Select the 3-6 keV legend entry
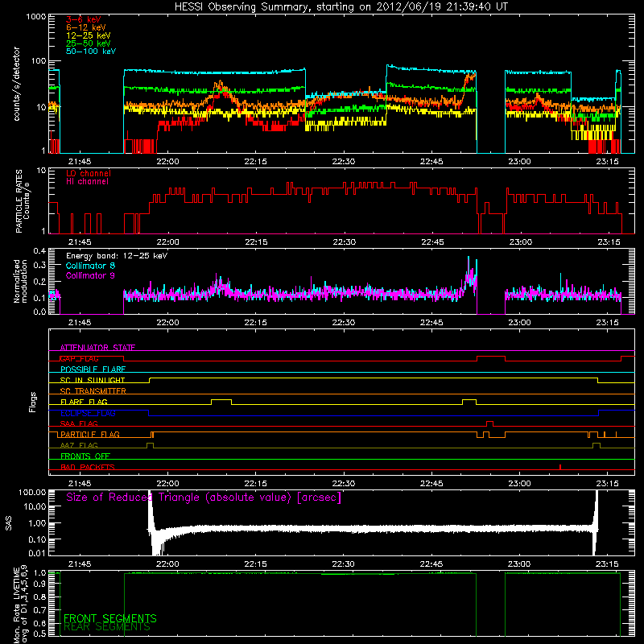Screen dimensions: 644x644 click(84, 19)
